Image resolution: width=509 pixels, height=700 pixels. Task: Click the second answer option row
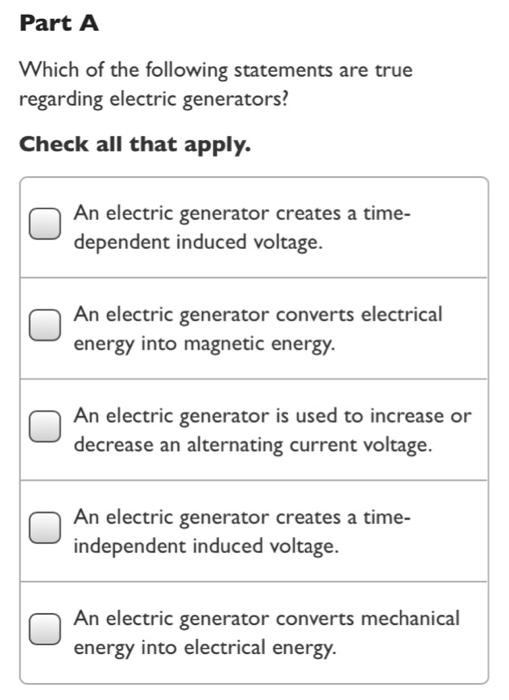254,329
